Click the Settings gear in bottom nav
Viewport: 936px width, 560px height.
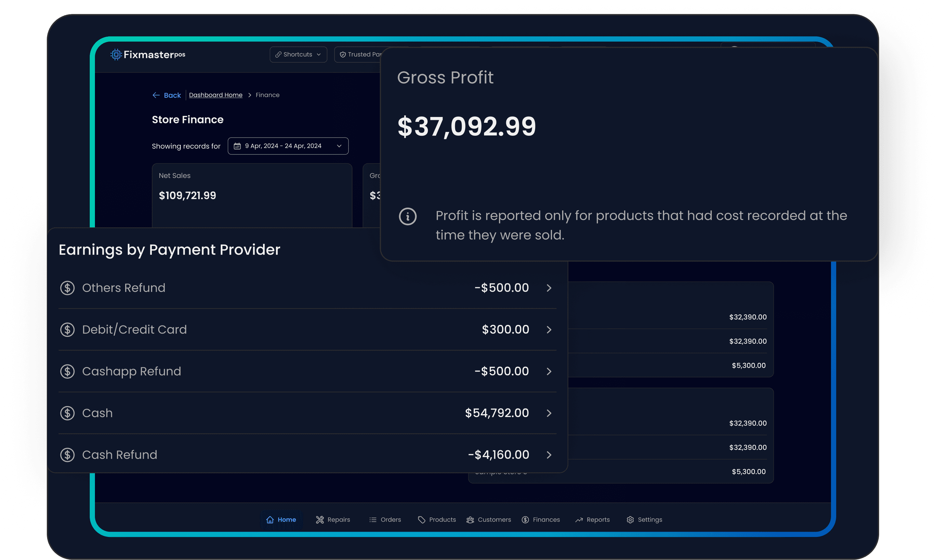[x=630, y=520]
